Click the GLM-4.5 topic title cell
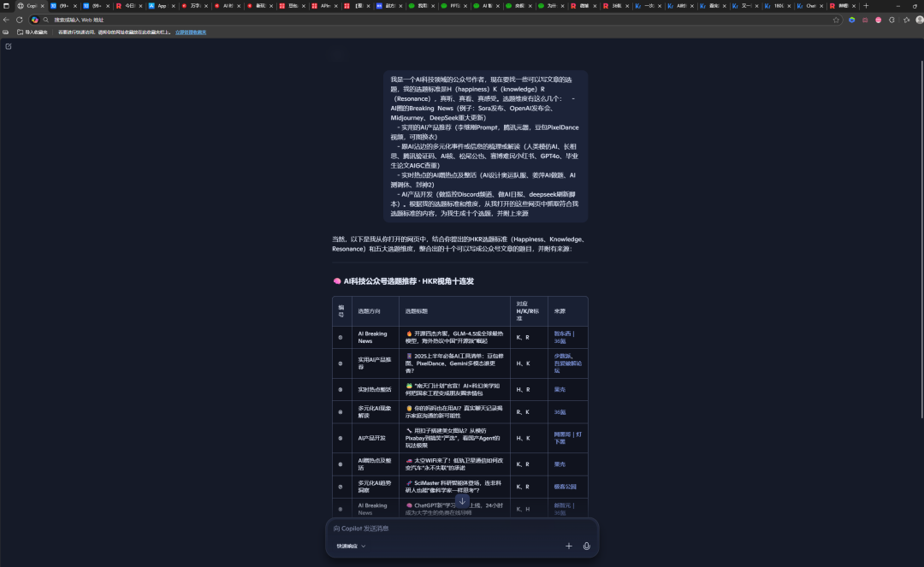Image resolution: width=924 pixels, height=567 pixels. pyautogui.click(x=454, y=337)
